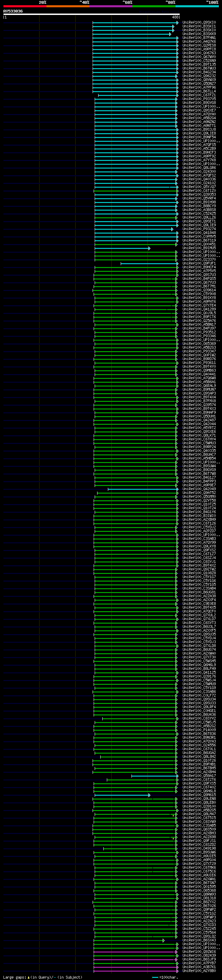Select the UniRef100_B4FQS5 entry
The image size is (222, 980).
(199, 279)
